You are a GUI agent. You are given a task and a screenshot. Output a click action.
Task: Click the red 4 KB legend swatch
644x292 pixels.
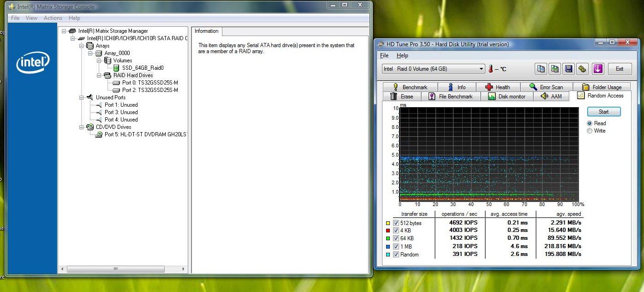[x=388, y=231]
